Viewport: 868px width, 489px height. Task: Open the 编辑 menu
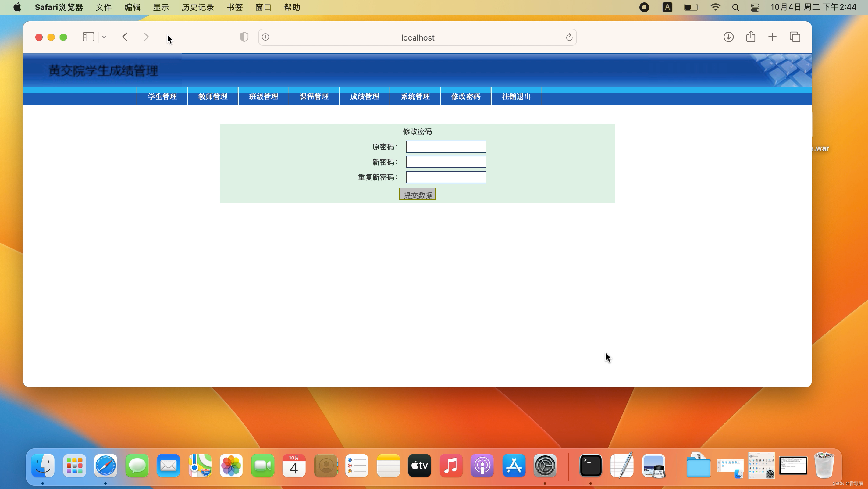[132, 7]
